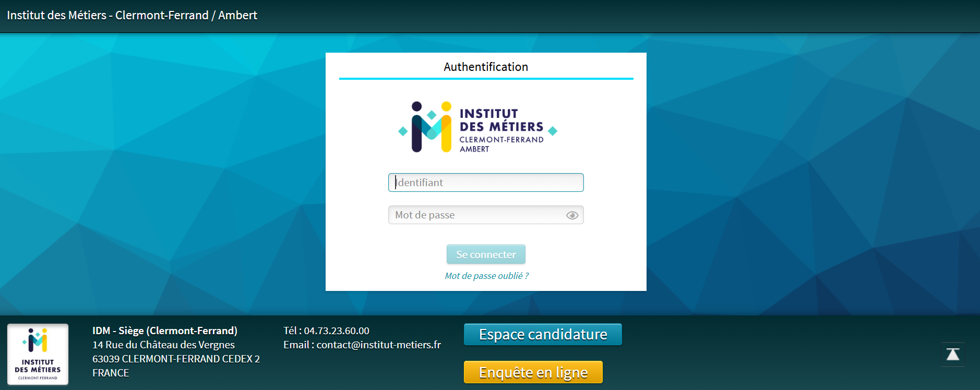Viewport: 980px width, 390px height.
Task: Click the IDM - Siège heading
Action: tap(165, 331)
